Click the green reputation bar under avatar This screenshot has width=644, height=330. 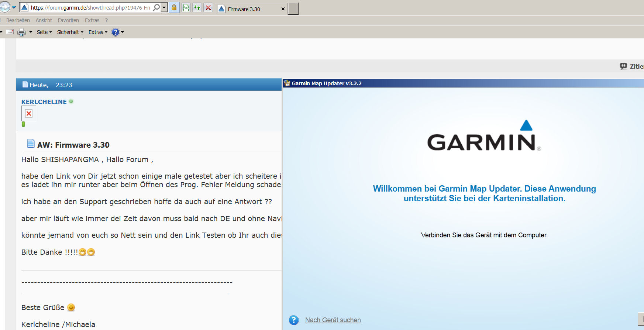(24, 124)
